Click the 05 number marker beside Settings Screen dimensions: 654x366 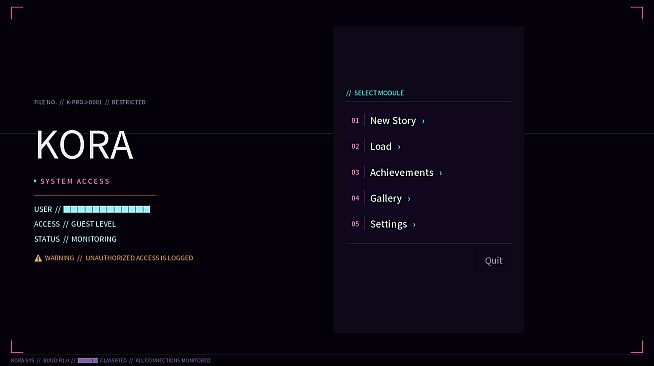point(355,224)
